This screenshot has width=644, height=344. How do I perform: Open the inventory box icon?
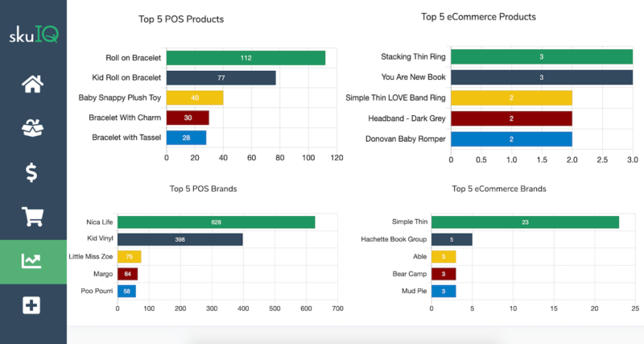pyautogui.click(x=33, y=128)
